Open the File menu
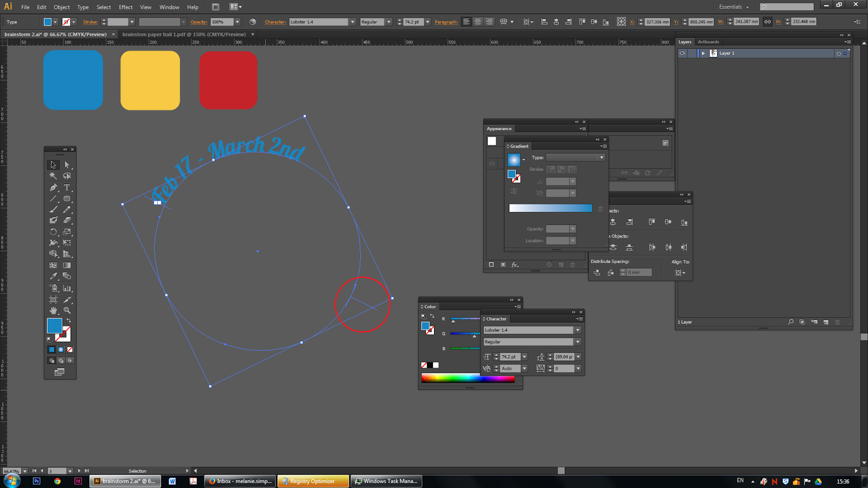 (25, 7)
